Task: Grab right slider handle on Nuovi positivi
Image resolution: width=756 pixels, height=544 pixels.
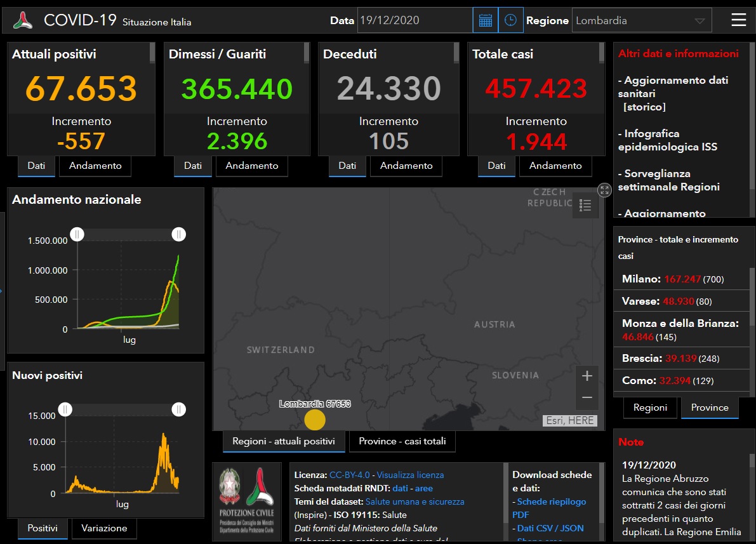Action: (179, 409)
